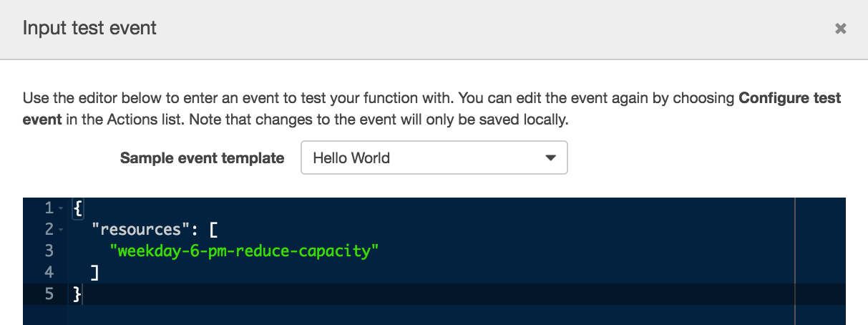
Task: Click the weekday-6-pm-reduce-capacity string value
Action: pos(243,251)
